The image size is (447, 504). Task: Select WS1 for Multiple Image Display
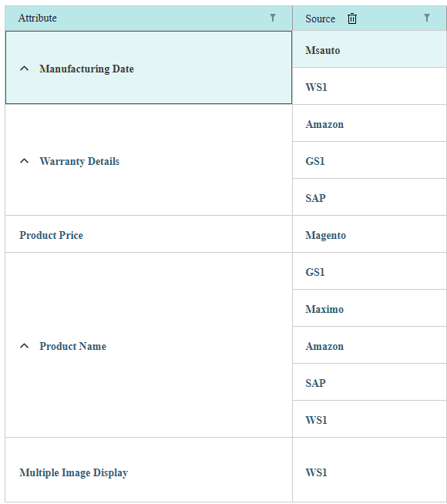(369, 470)
